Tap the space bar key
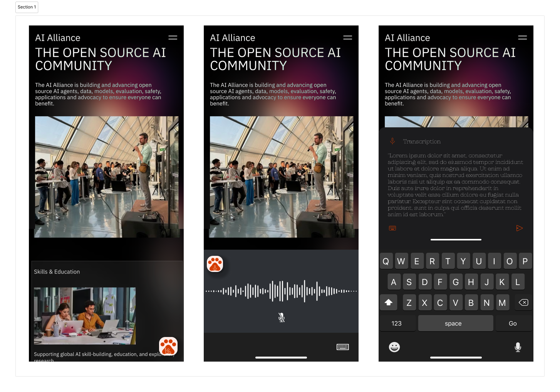 coord(456,323)
